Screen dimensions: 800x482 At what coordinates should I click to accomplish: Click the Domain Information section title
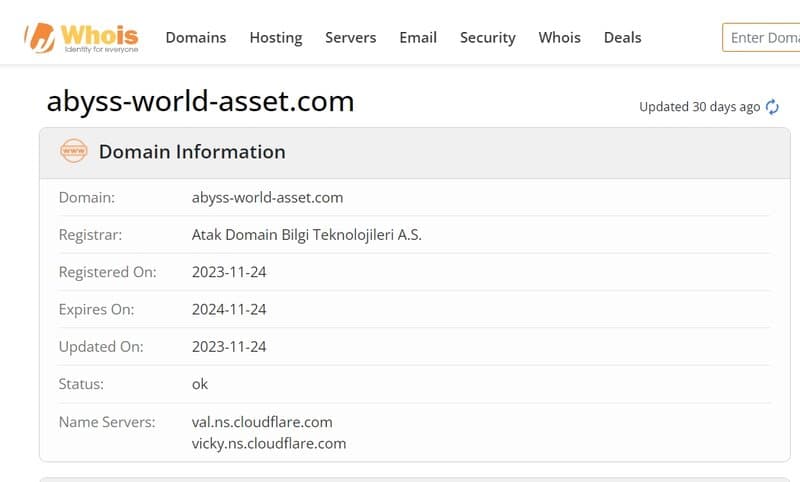192,152
